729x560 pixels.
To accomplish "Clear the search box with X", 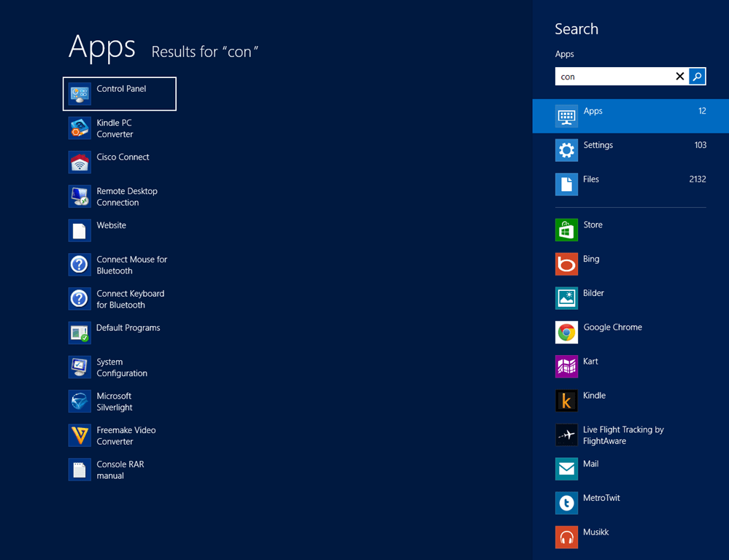I will point(679,77).
